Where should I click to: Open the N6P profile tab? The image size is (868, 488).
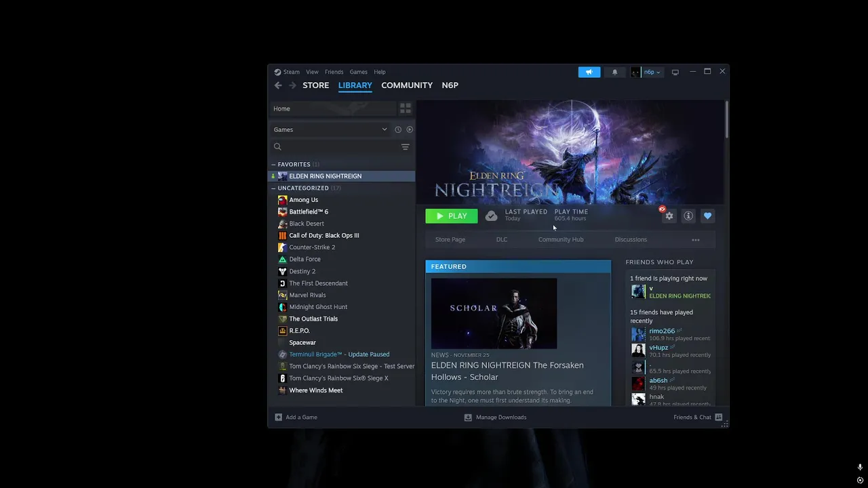click(x=450, y=85)
